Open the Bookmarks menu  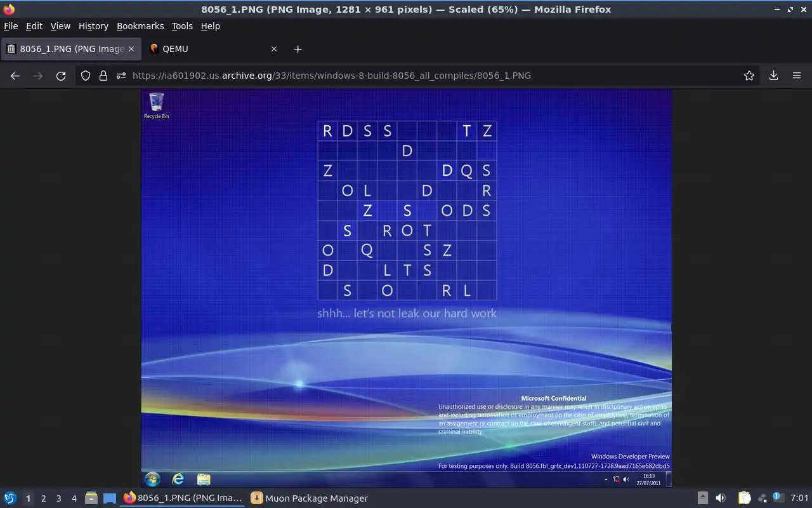[140, 26]
